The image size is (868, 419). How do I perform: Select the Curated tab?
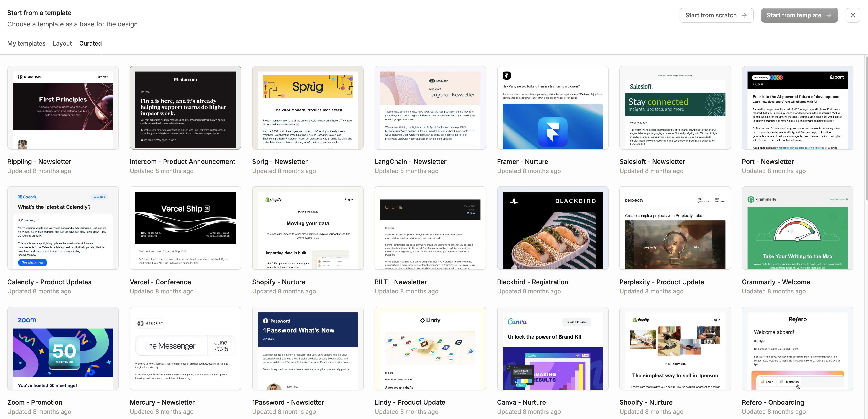tap(90, 44)
